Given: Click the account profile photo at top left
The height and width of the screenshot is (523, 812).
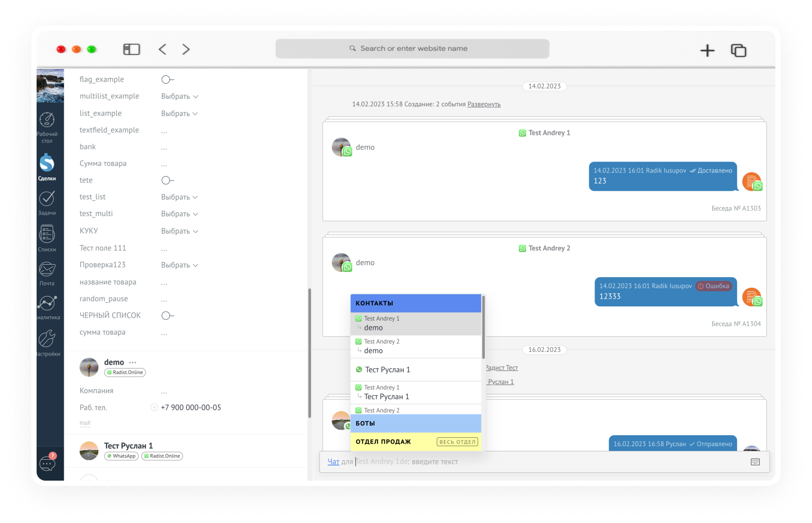Looking at the screenshot, I should coord(50,86).
